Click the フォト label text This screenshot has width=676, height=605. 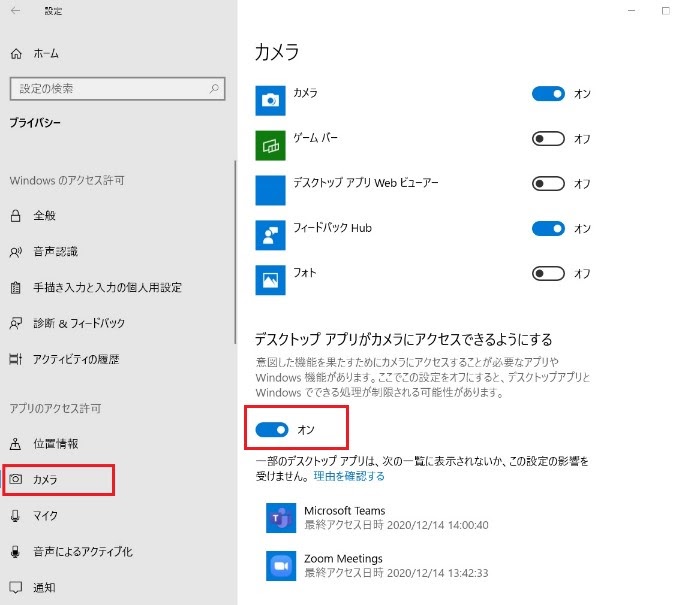pyautogui.click(x=304, y=273)
